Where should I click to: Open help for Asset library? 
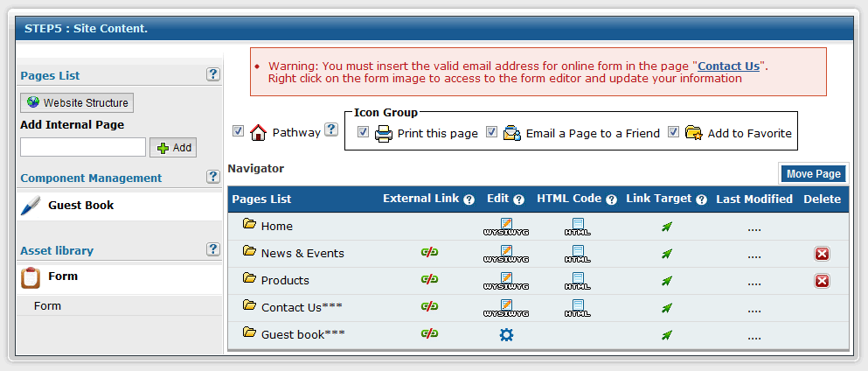213,249
